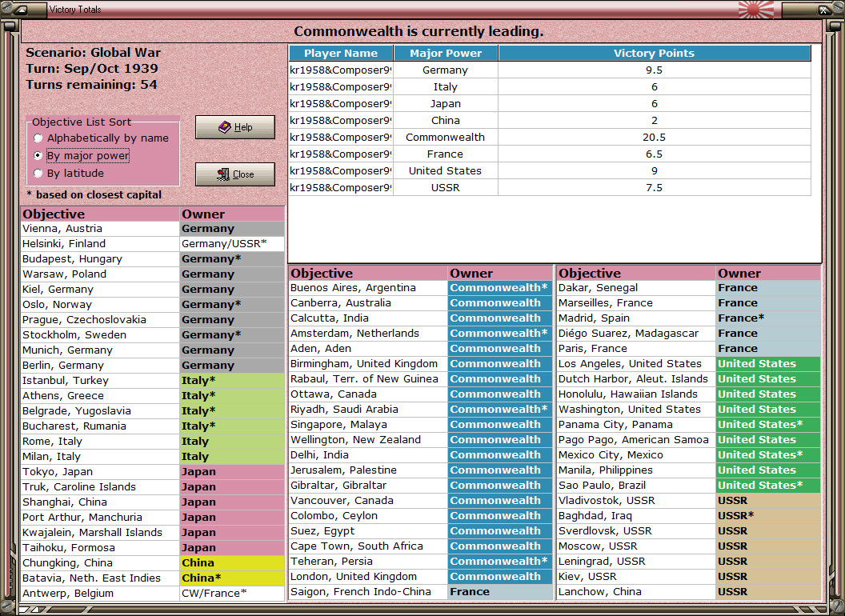
Task: Click the Chungking, China objective
Action: coord(100,562)
